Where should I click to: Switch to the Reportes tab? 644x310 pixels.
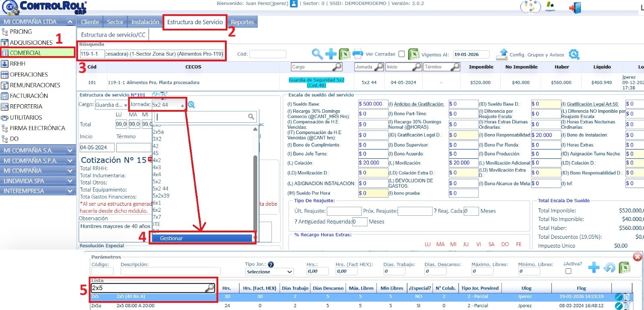point(242,22)
